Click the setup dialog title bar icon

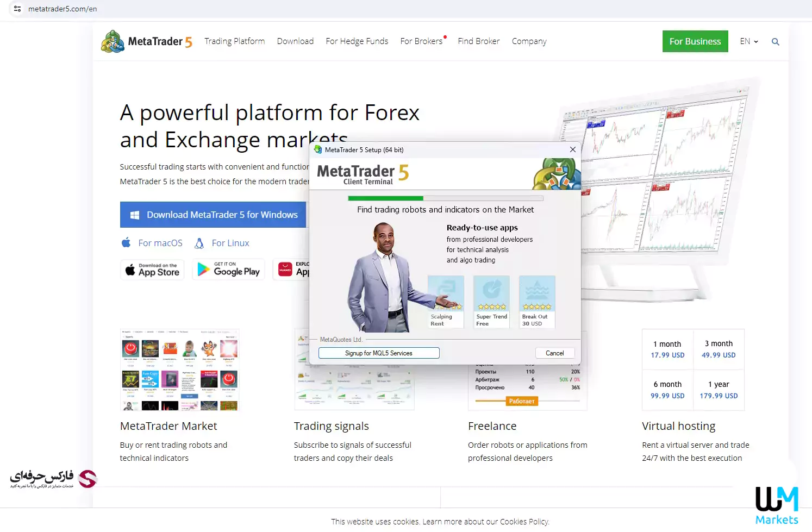pyautogui.click(x=318, y=149)
